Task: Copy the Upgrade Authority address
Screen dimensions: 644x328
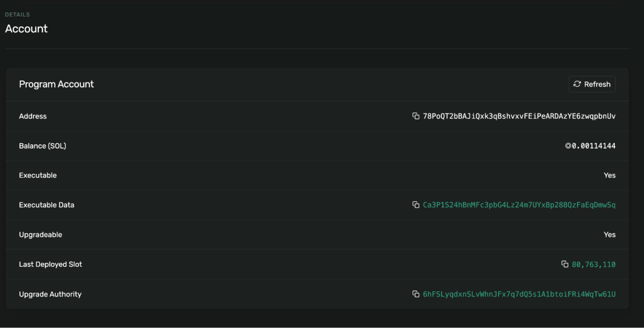Action: pyautogui.click(x=415, y=294)
